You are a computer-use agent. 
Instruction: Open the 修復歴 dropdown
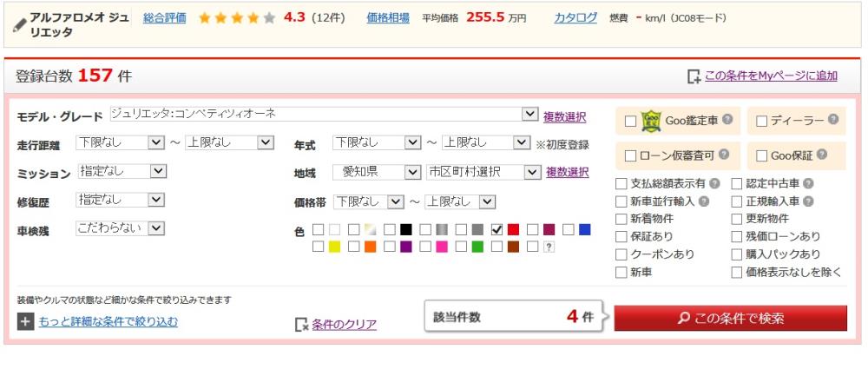click(120, 200)
